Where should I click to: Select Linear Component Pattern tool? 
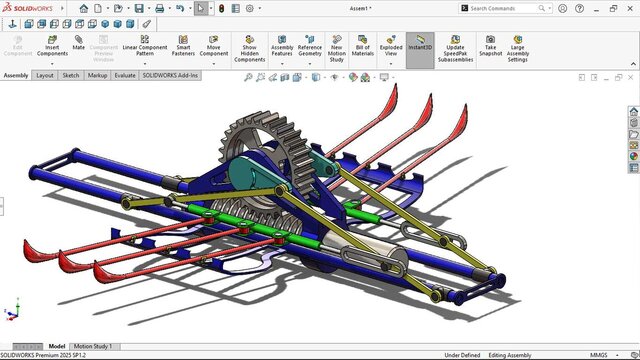(145, 46)
